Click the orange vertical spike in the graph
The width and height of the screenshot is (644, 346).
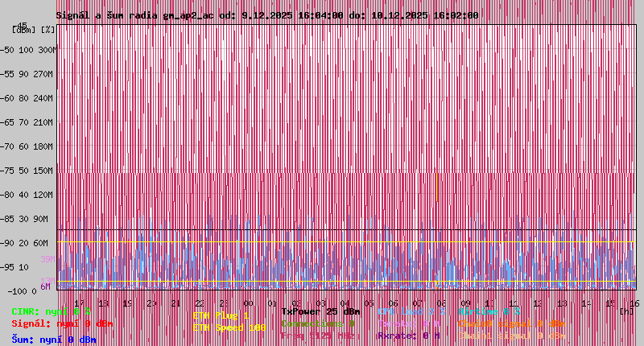(436, 187)
